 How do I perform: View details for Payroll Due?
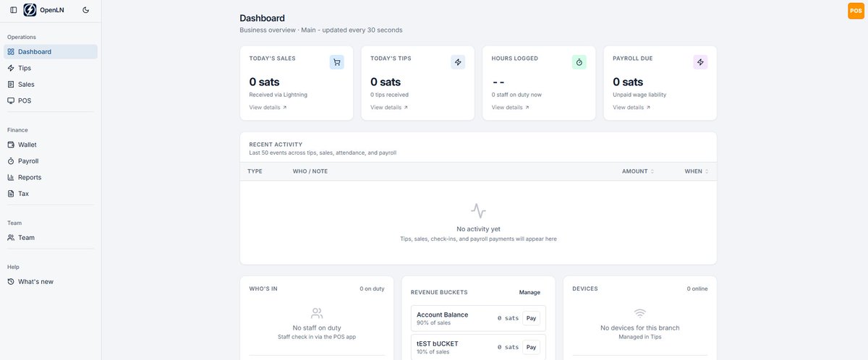631,108
